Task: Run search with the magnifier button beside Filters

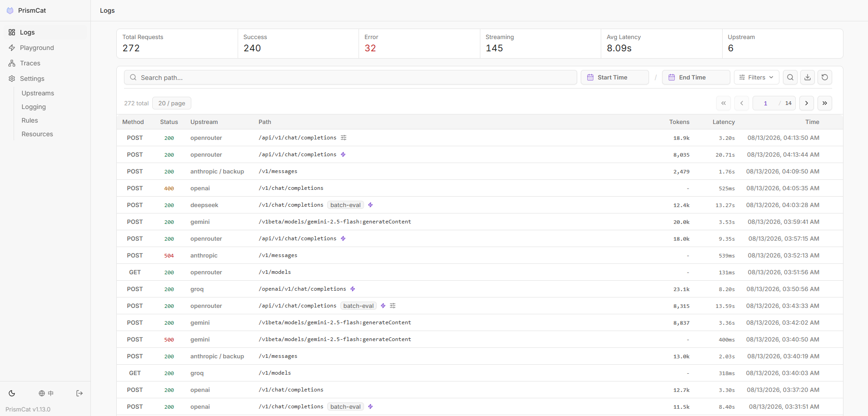Action: (x=790, y=77)
